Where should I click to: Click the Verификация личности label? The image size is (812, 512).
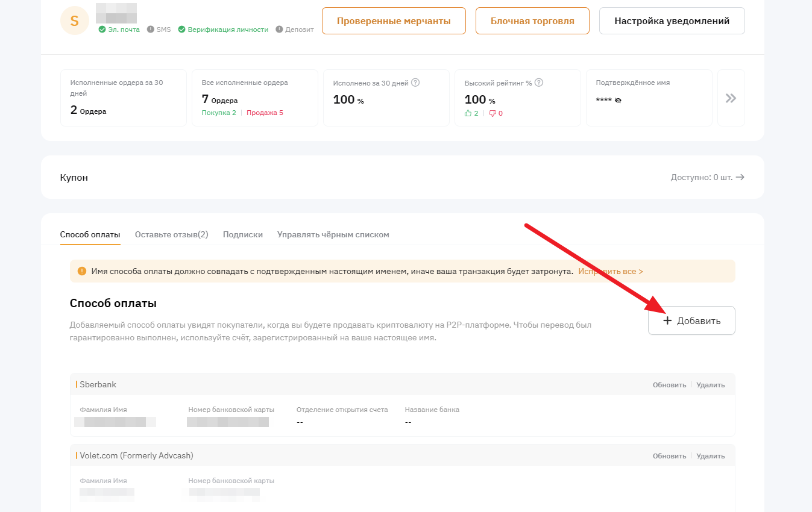pyautogui.click(x=228, y=29)
